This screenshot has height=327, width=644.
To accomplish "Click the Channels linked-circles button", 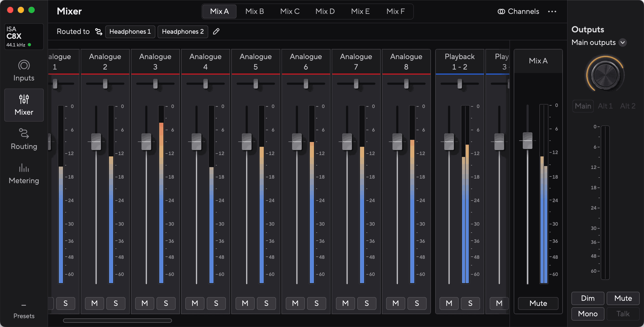I will click(519, 11).
